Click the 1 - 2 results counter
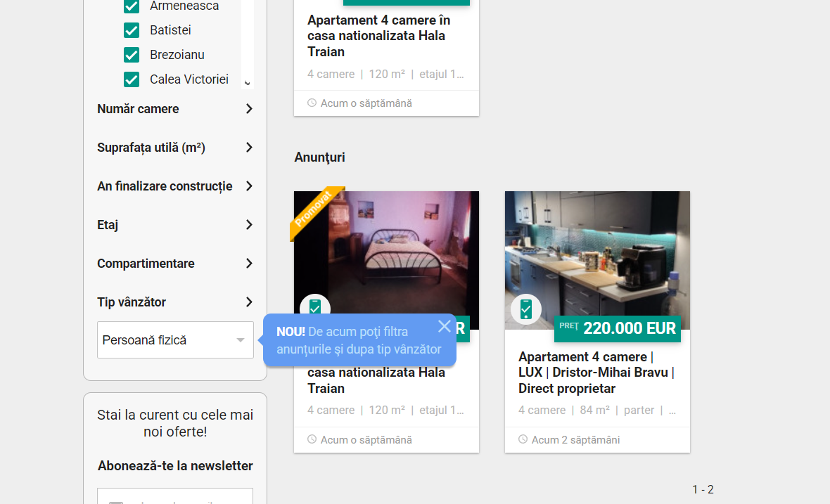 coord(703,490)
